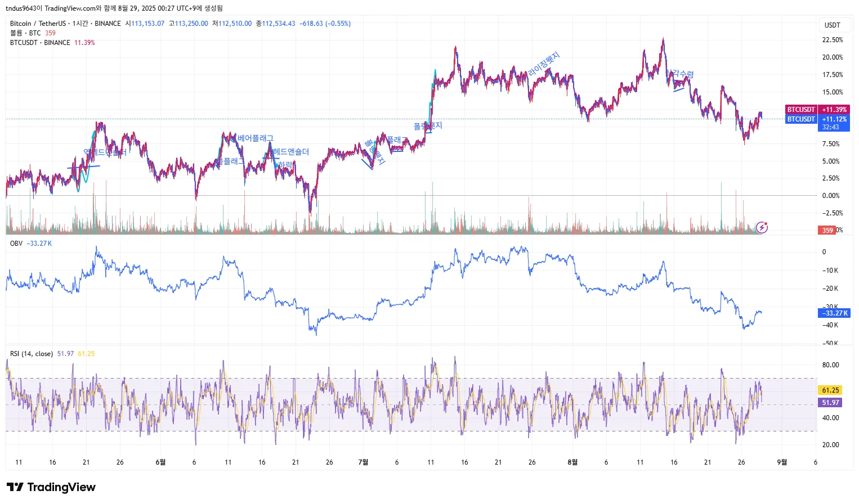Click the red 359 volume axis label
This screenshot has width=859, height=504.
click(x=827, y=230)
